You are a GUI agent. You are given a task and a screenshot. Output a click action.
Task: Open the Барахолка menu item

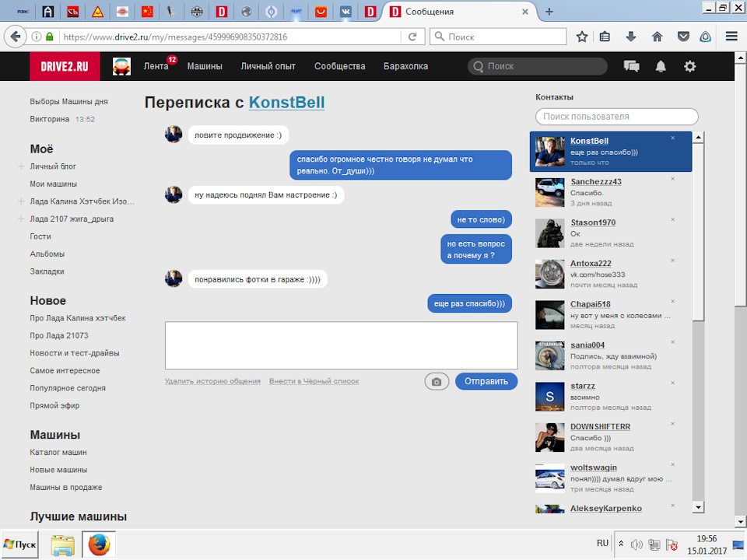coord(406,66)
